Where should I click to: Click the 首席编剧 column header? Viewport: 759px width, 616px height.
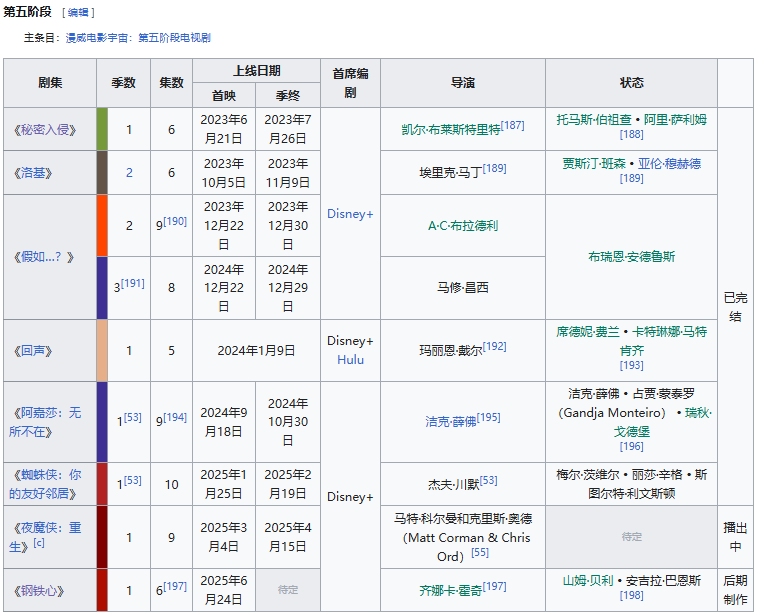(x=350, y=83)
